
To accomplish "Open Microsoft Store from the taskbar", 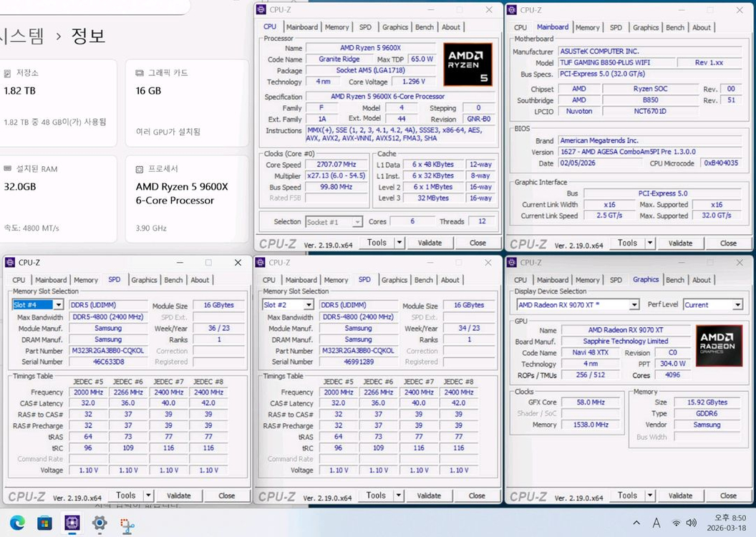I will click(x=44, y=523).
